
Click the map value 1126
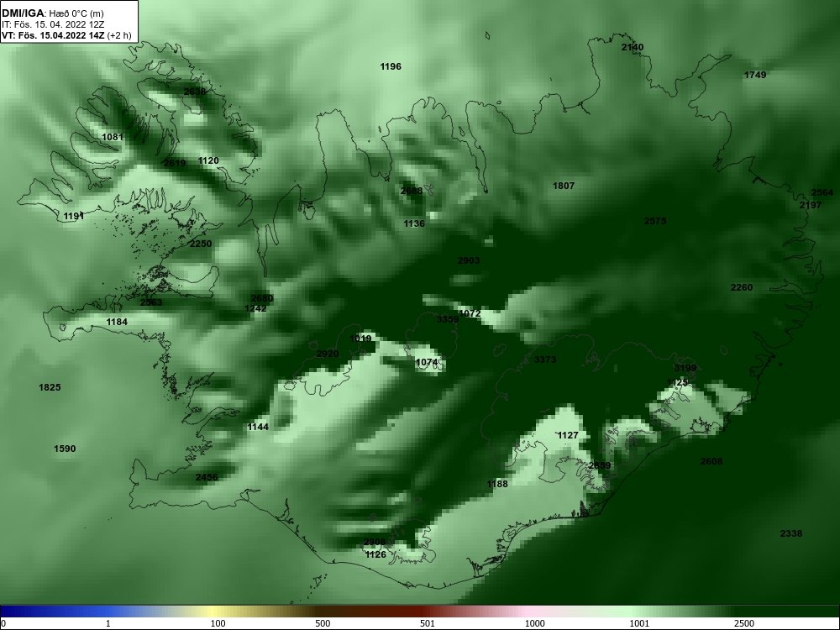[x=375, y=555]
